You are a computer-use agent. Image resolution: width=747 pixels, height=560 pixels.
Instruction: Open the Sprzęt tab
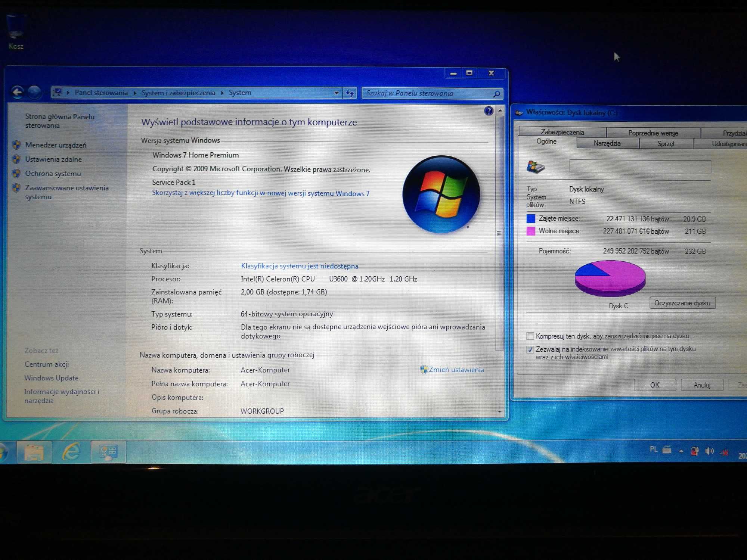tap(666, 144)
